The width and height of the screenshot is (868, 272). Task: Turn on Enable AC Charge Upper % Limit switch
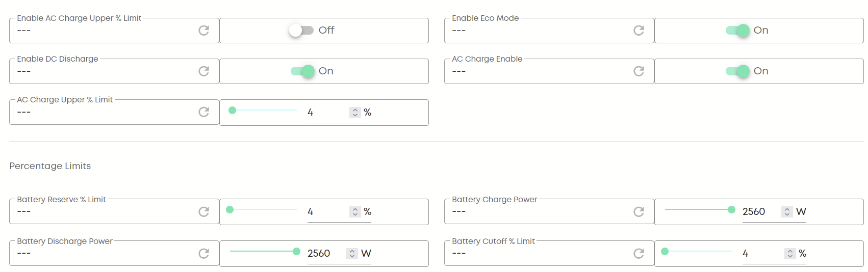click(301, 31)
